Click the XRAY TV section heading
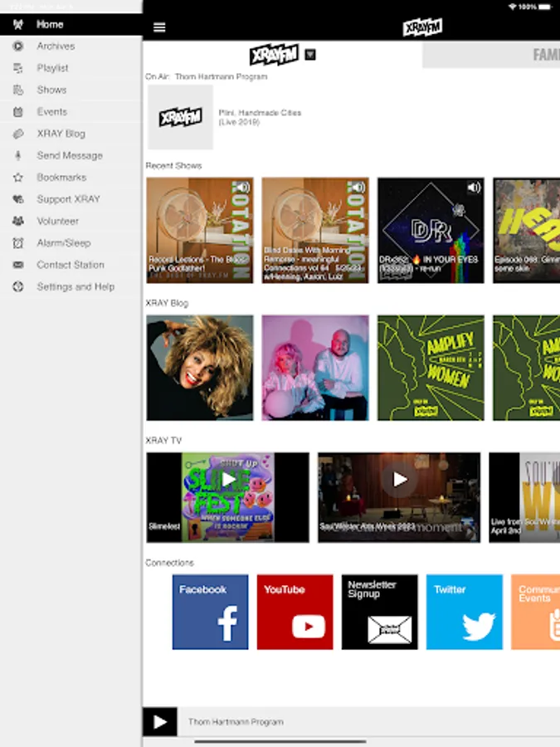 point(163,441)
